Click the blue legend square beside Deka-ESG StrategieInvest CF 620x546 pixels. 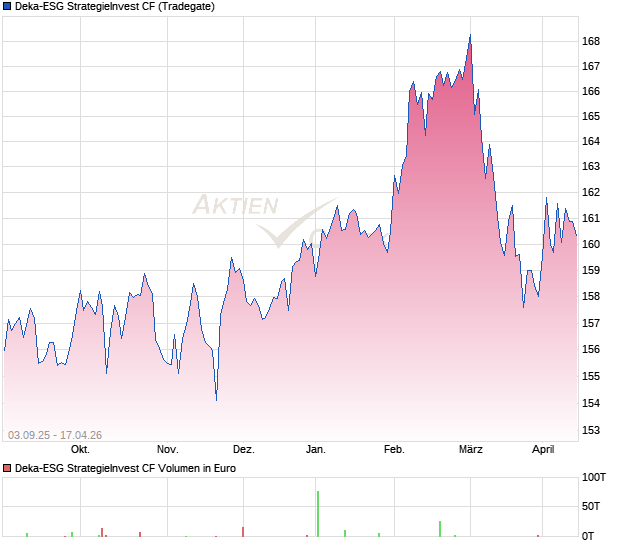click(x=7, y=6)
